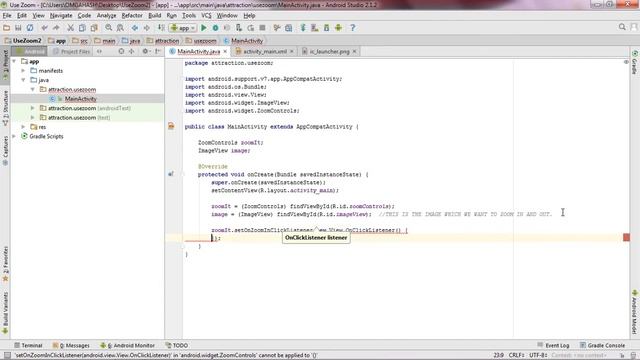Click the Open folder toolbar icon
The height and width of the screenshot is (360, 640).
point(7,28)
